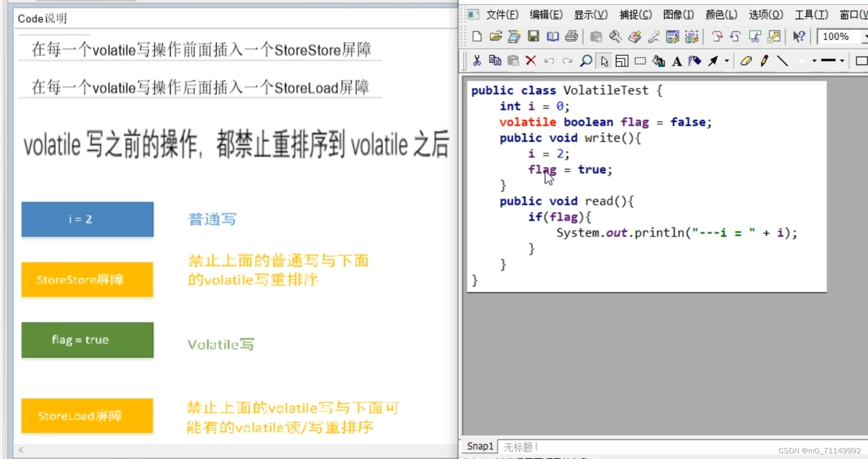Cut selection with the scissors icon

pyautogui.click(x=477, y=61)
